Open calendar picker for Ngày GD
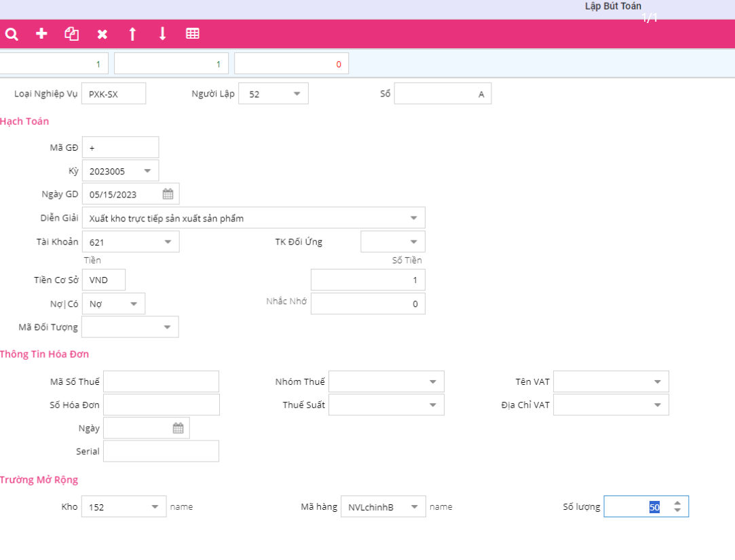Viewport: 735px width, 560px height. [x=168, y=194]
